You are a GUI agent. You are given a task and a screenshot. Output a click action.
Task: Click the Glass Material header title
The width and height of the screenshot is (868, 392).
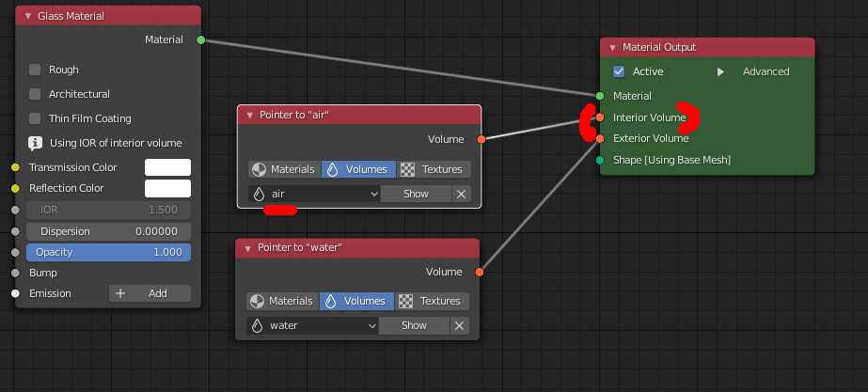tap(71, 16)
